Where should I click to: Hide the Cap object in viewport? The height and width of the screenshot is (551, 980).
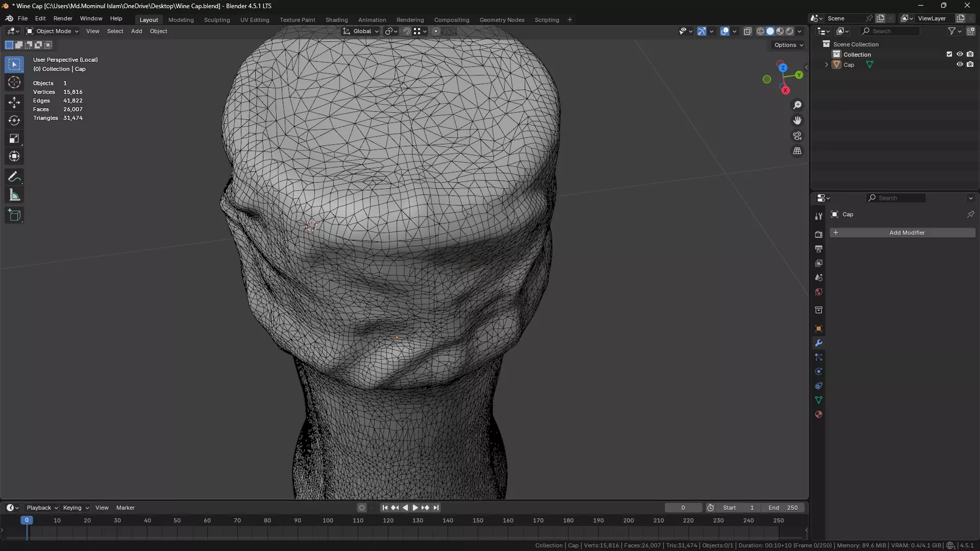[x=960, y=65]
